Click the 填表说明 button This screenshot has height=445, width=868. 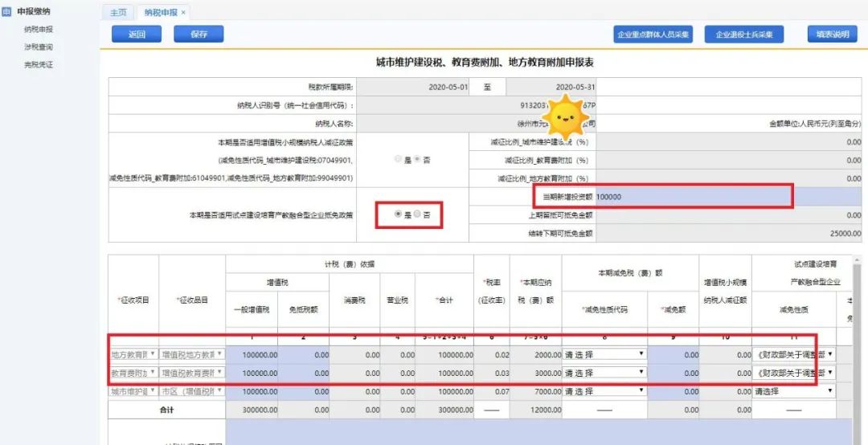coord(832,35)
